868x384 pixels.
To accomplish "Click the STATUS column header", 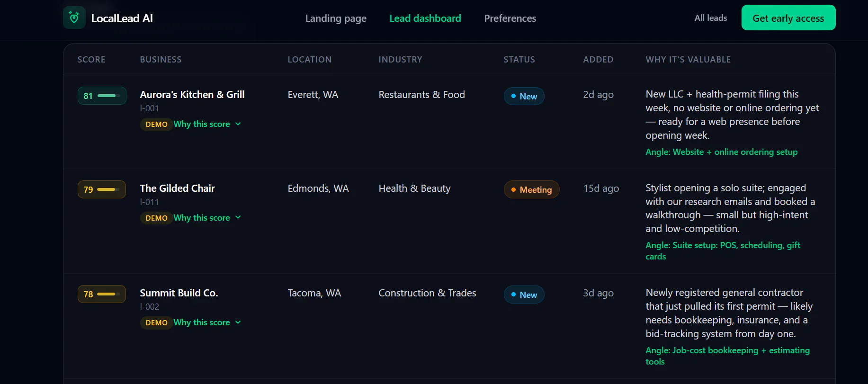I will pyautogui.click(x=519, y=60).
